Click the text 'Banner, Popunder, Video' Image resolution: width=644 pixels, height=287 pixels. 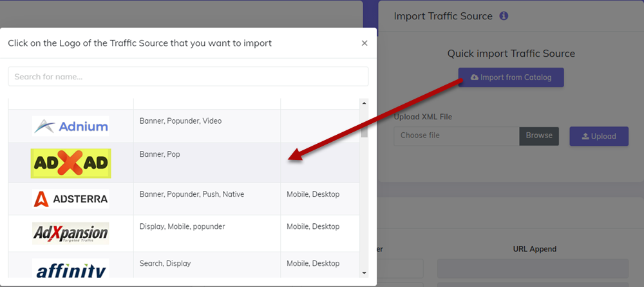(x=181, y=121)
